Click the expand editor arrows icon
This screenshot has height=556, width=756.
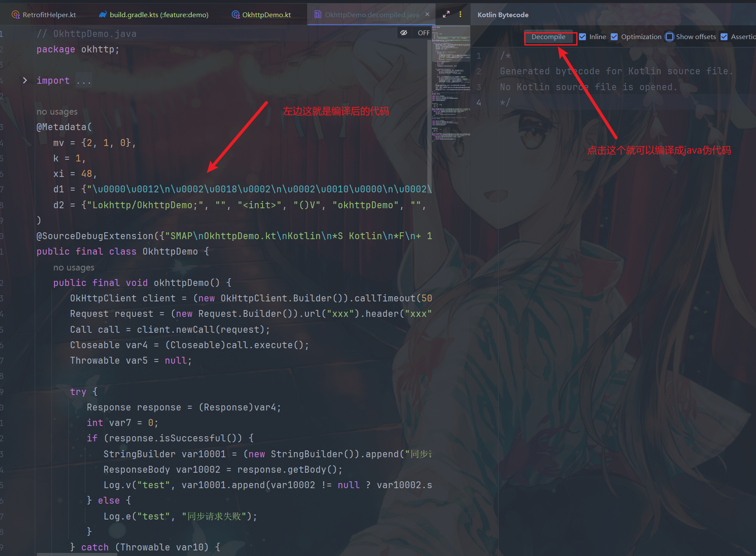pyautogui.click(x=446, y=14)
